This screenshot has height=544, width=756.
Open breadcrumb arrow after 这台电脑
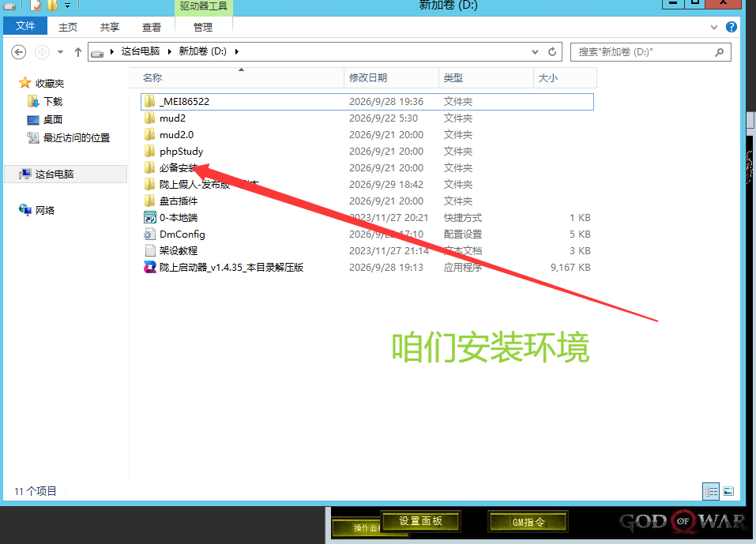(x=170, y=51)
